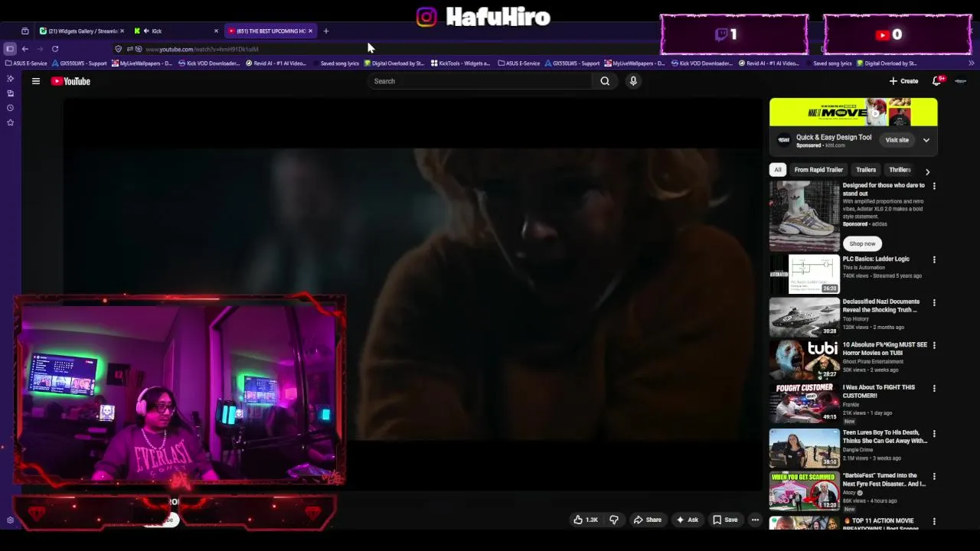Dislike the video with thumbs down

(613, 520)
